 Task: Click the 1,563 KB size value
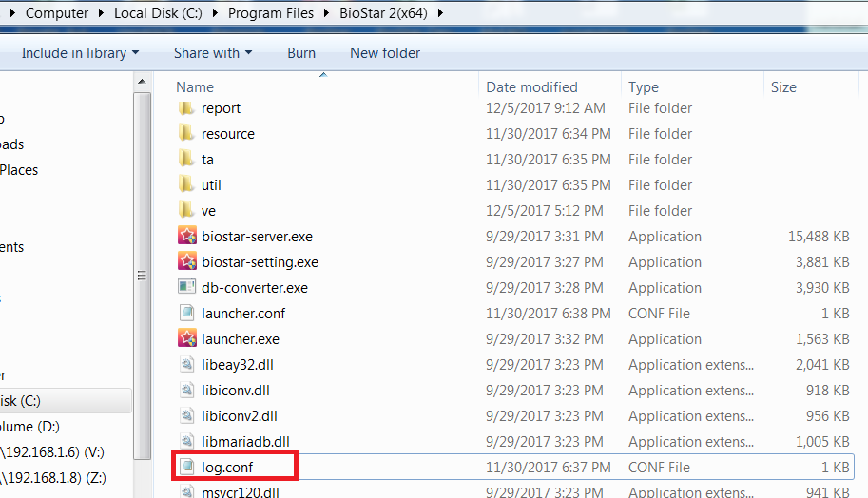click(822, 338)
